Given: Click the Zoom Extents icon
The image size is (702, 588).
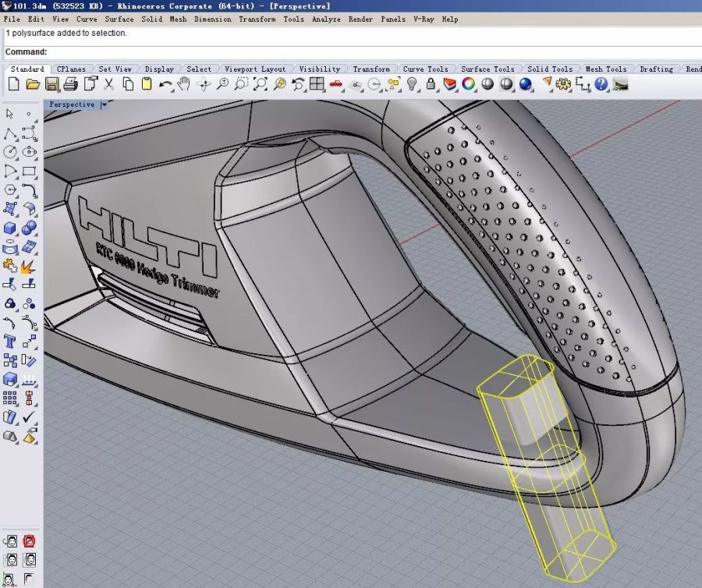Looking at the screenshot, I should (x=261, y=84).
